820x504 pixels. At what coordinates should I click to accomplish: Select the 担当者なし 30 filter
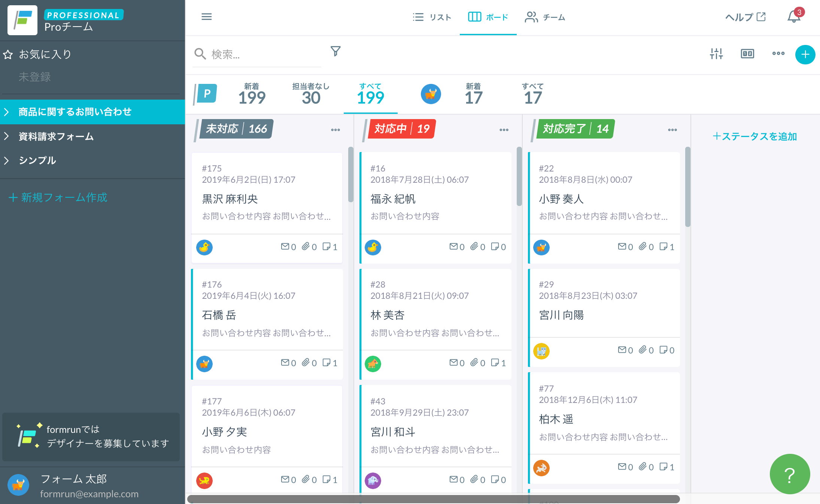point(311,94)
